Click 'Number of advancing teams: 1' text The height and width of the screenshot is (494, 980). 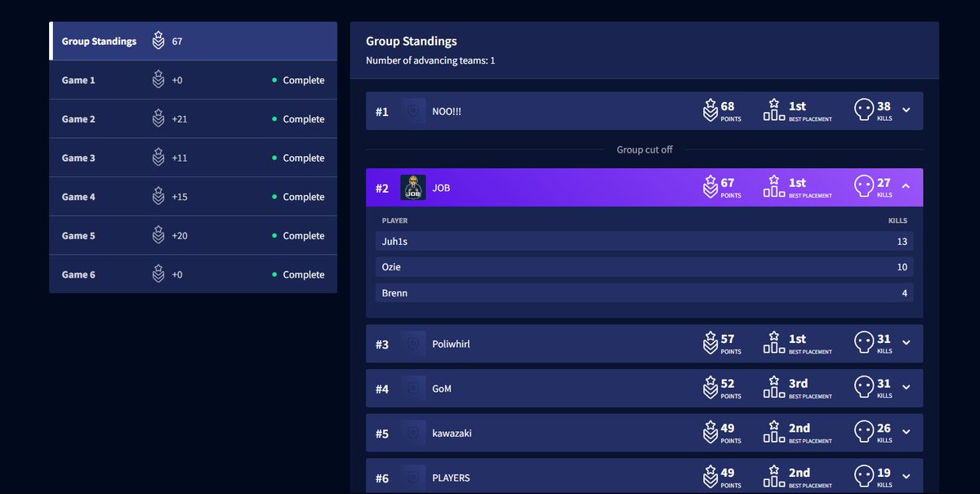430,60
